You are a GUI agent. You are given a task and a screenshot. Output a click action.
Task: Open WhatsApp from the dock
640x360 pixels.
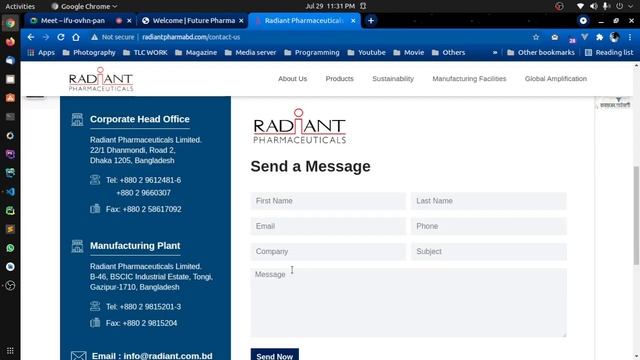pos(10,248)
